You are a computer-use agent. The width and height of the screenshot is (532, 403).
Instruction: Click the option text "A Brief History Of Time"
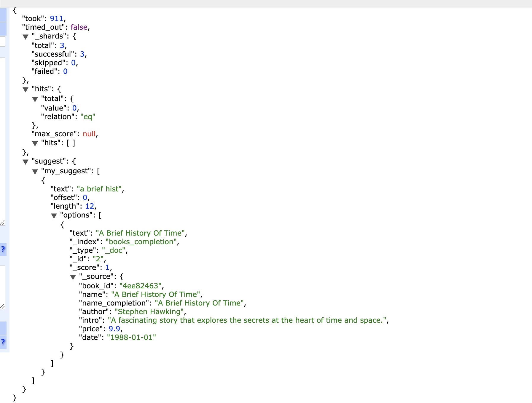point(140,233)
